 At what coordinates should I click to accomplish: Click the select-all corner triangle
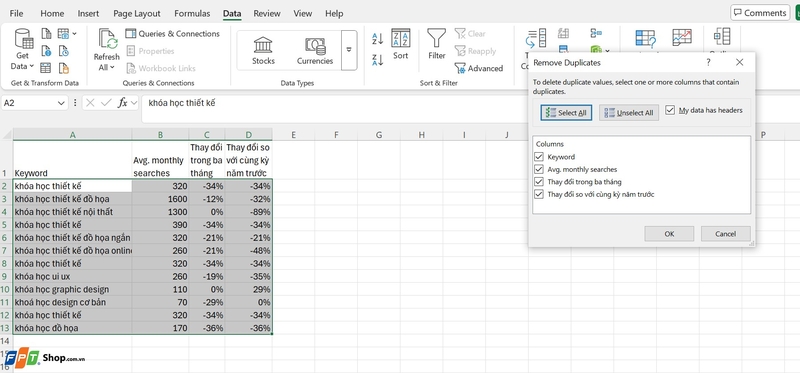[7, 135]
